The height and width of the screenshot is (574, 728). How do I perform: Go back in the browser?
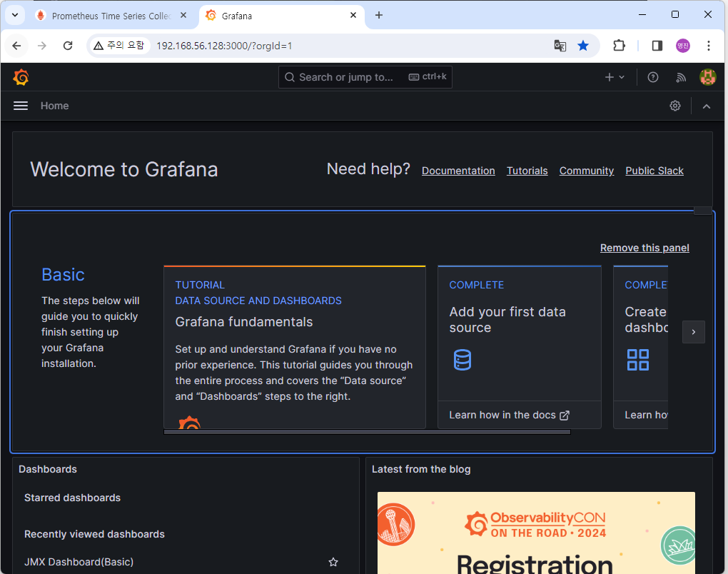(16, 46)
